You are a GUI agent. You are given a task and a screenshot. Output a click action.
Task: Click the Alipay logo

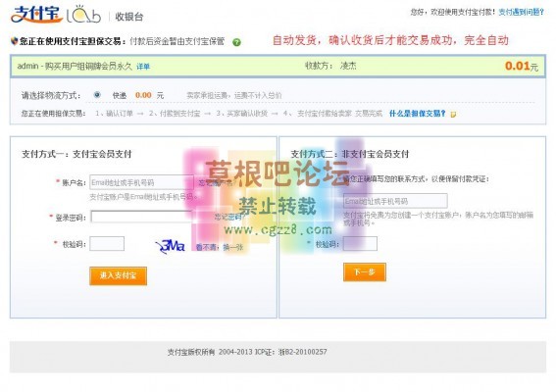[36, 14]
